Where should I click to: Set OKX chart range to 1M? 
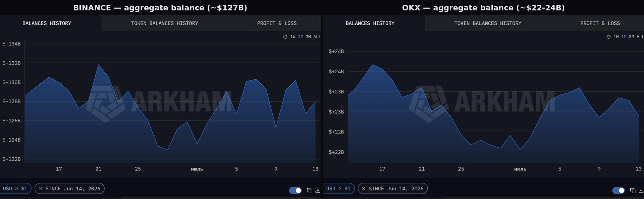624,37
